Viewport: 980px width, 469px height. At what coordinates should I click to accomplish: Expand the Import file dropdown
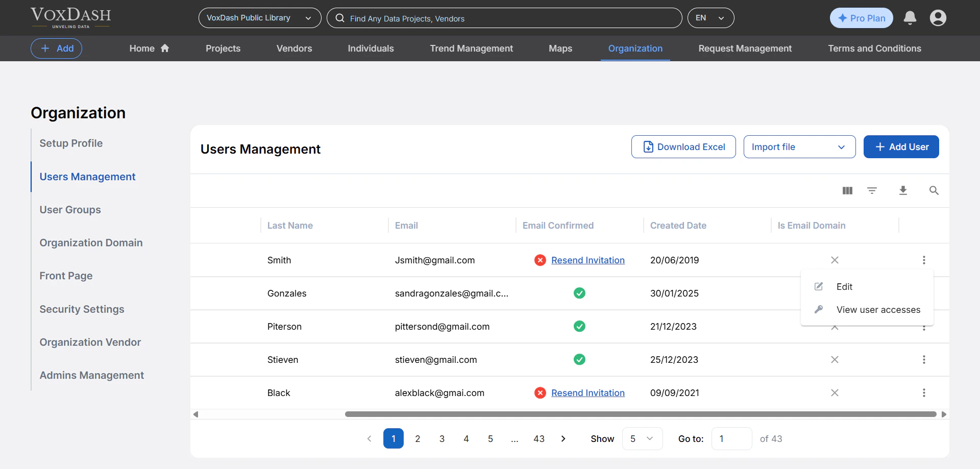799,147
